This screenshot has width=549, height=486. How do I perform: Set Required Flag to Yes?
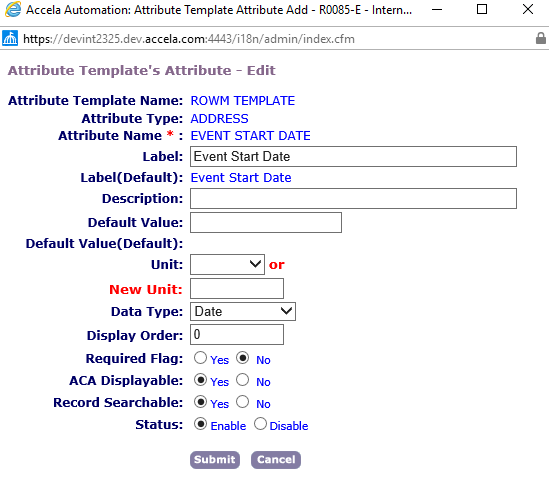[x=200, y=358]
